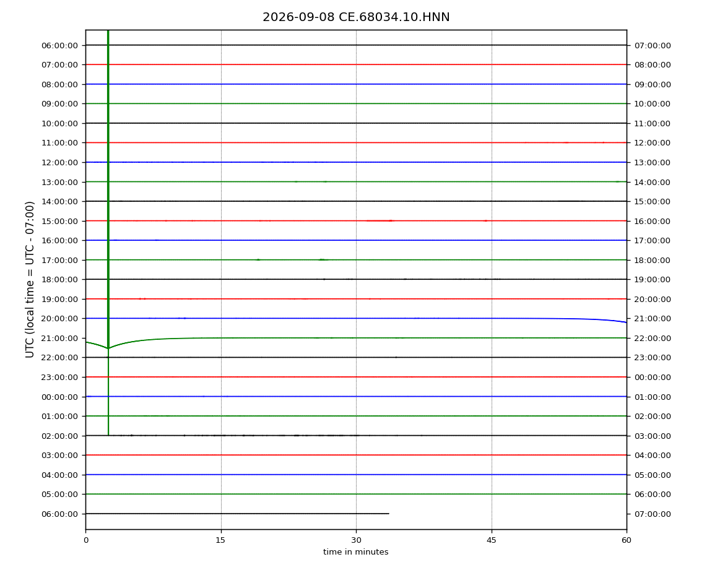The height and width of the screenshot is (588, 712).
Task: Click the x-axis tick label 30
Action: tap(356, 540)
